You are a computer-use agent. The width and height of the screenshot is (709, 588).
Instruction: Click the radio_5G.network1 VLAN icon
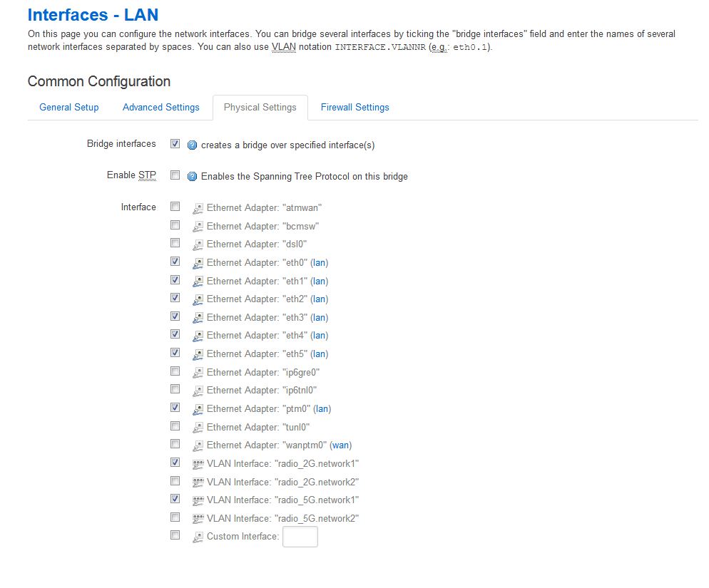click(198, 500)
